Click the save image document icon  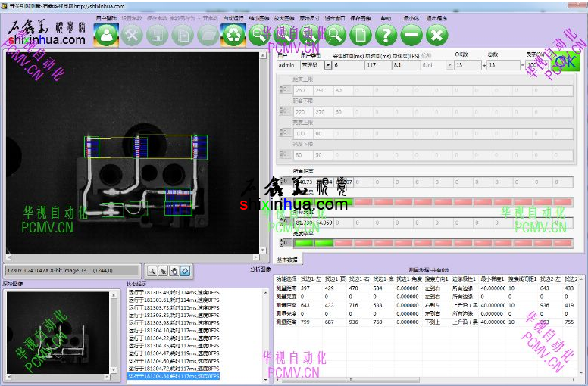[x=361, y=35]
